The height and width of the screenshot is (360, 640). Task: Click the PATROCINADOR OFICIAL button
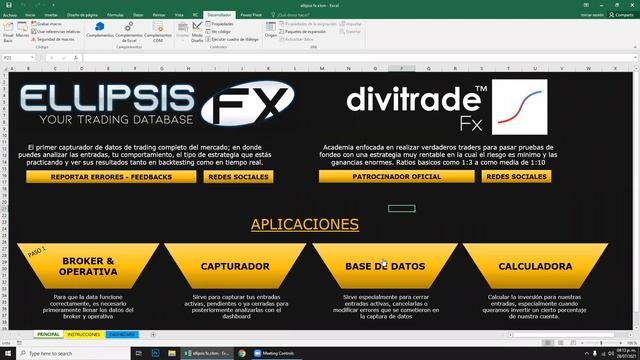[x=397, y=176]
